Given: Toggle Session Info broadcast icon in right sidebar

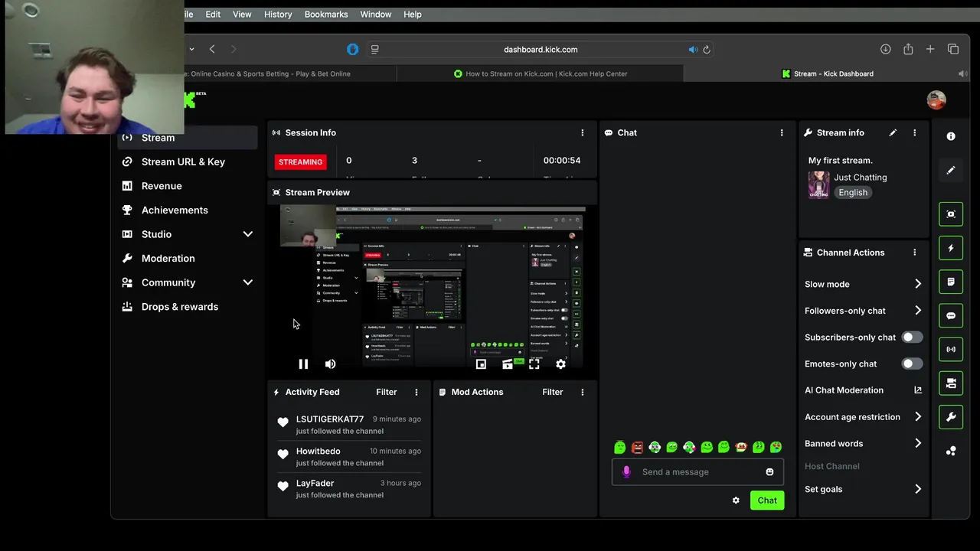Looking at the screenshot, I should 951,350.
